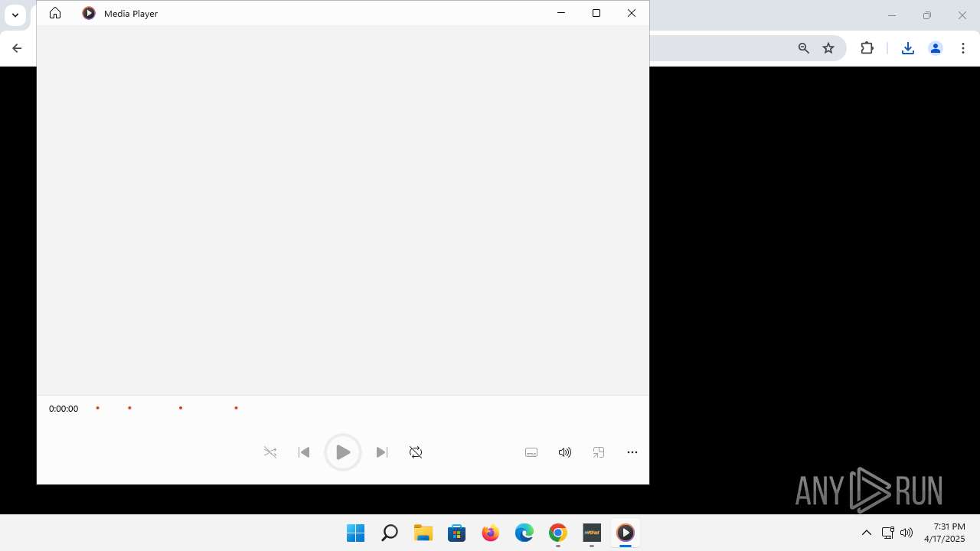
Task: Open Chrome profile menu
Action: 936,48
